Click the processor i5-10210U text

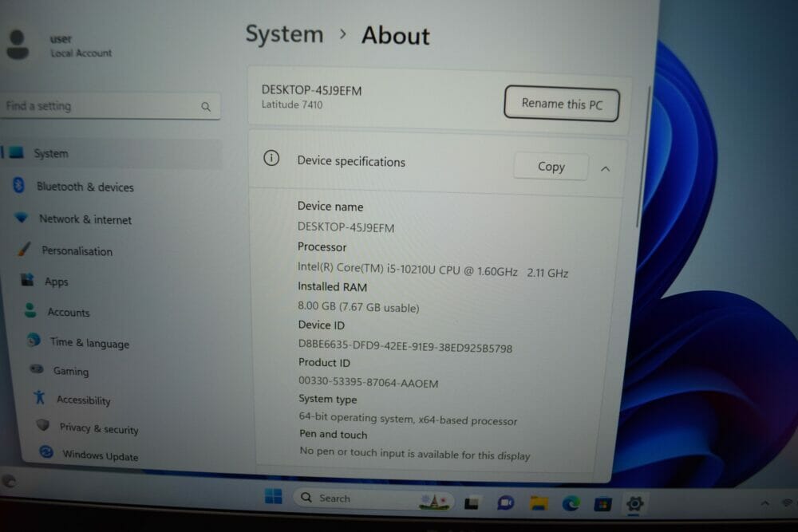click(x=433, y=270)
